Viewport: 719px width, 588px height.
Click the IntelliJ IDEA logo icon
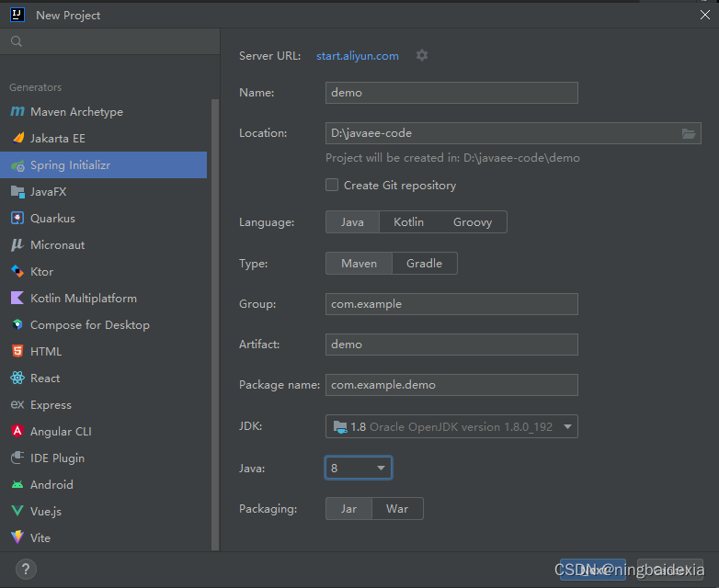tap(17, 15)
